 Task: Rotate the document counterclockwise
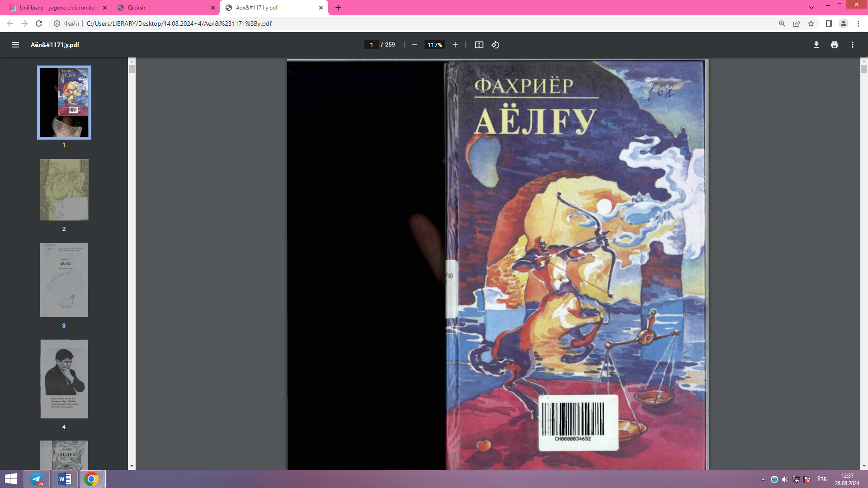(495, 45)
